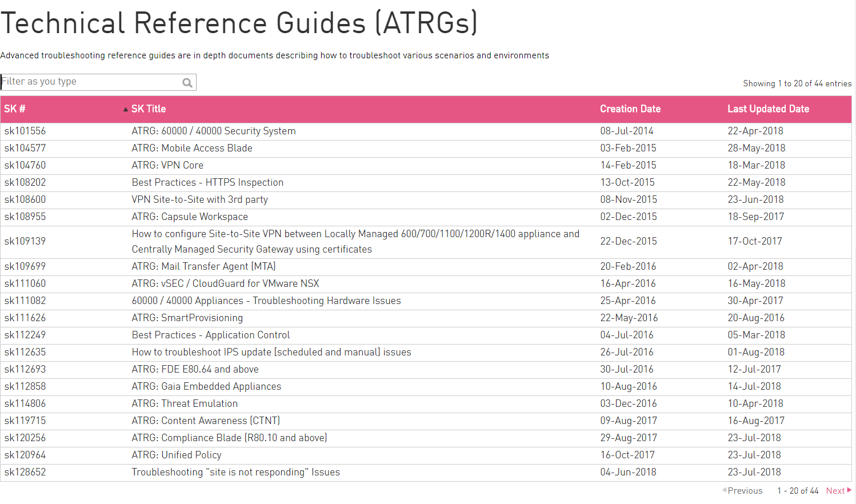Click the Next arrow icon
Viewport: 856px width, 504px height.
(849, 490)
